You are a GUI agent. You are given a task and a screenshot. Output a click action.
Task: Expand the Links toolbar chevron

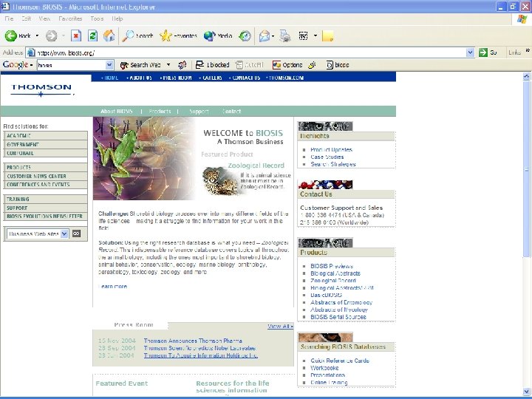(528, 50)
